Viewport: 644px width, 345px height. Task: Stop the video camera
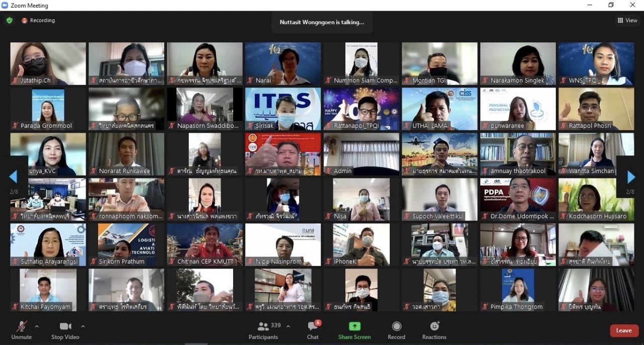65,331
